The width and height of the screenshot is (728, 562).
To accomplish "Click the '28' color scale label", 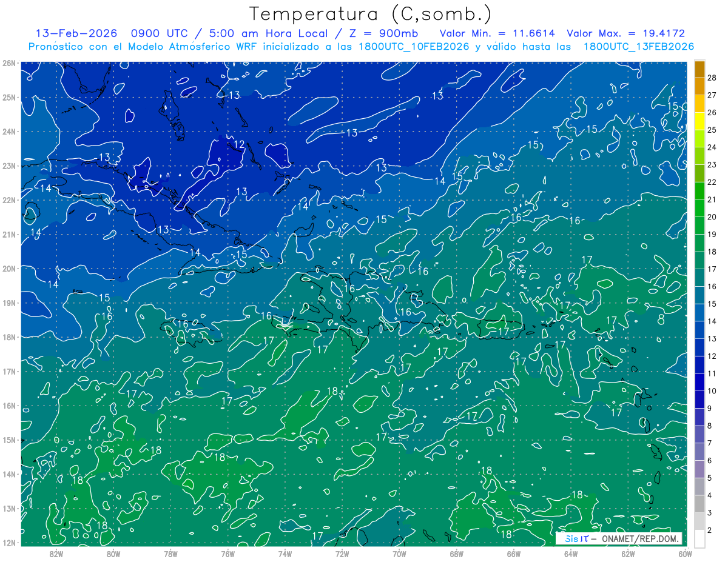I will (x=712, y=78).
